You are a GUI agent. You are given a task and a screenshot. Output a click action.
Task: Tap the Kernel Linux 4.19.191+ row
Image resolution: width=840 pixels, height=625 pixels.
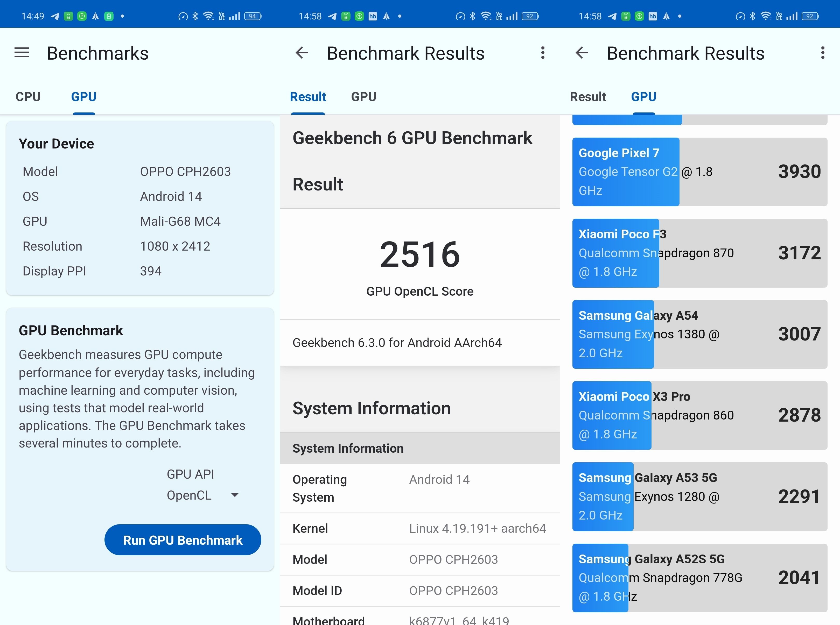point(420,529)
